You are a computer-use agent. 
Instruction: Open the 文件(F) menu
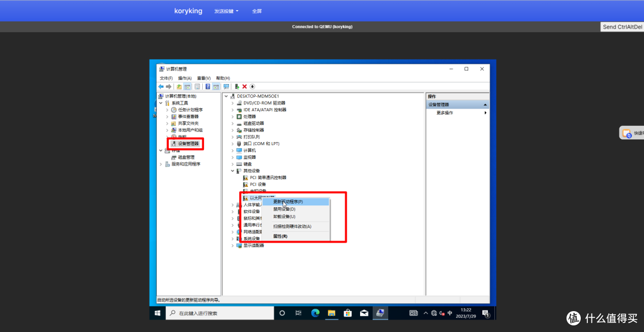pyautogui.click(x=166, y=78)
